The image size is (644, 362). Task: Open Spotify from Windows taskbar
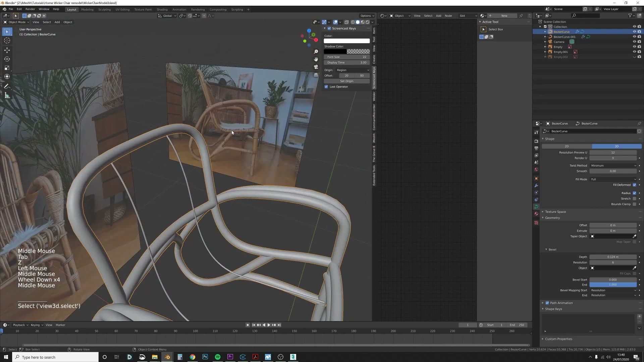[x=217, y=357]
